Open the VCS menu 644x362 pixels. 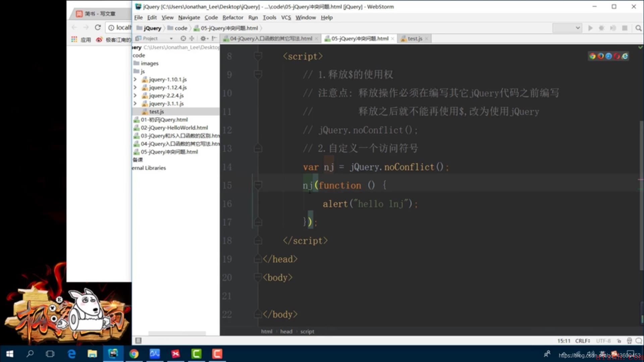[286, 17]
